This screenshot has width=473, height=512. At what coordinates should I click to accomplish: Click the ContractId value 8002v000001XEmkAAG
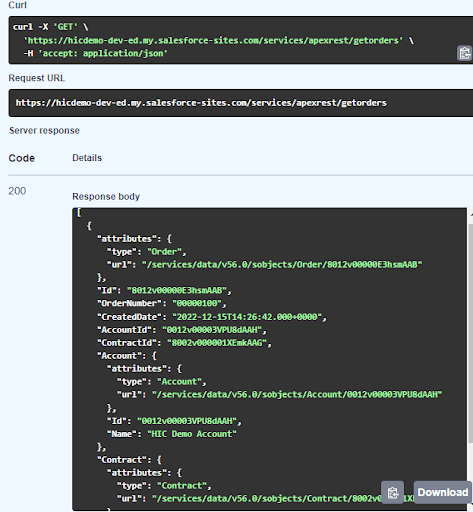(x=217, y=343)
